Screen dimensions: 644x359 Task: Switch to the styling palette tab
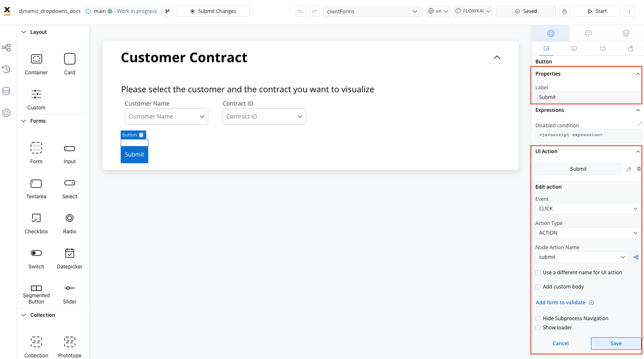[588, 33]
